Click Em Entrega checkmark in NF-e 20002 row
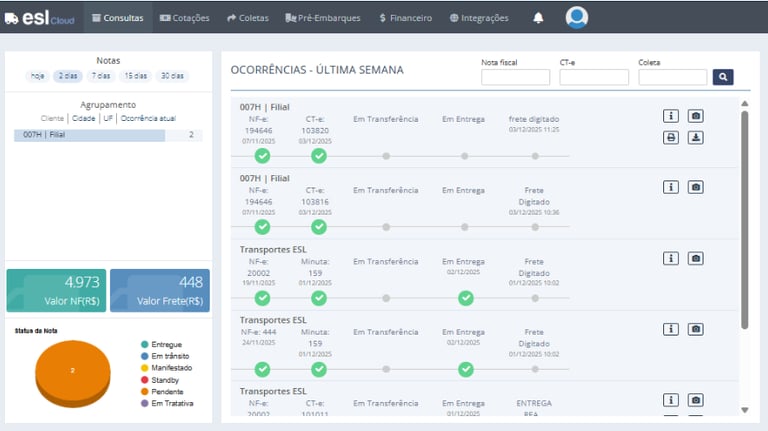 coord(465,298)
